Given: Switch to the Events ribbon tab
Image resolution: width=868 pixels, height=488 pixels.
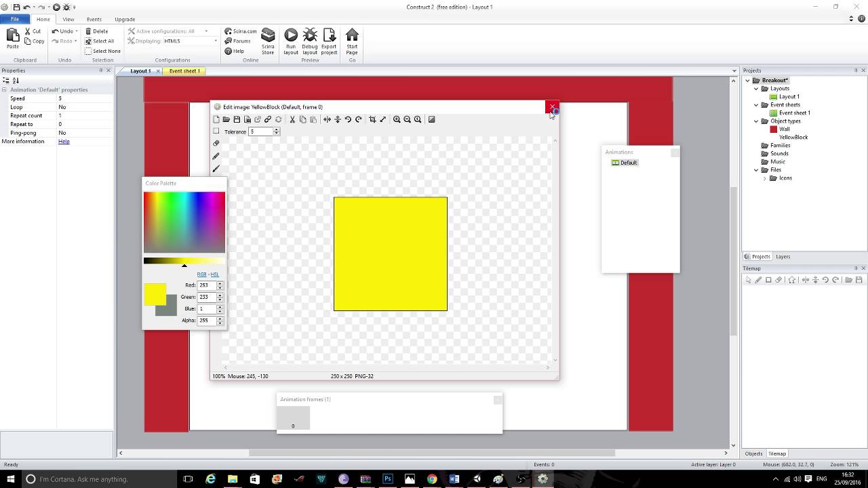Looking at the screenshot, I should (94, 19).
